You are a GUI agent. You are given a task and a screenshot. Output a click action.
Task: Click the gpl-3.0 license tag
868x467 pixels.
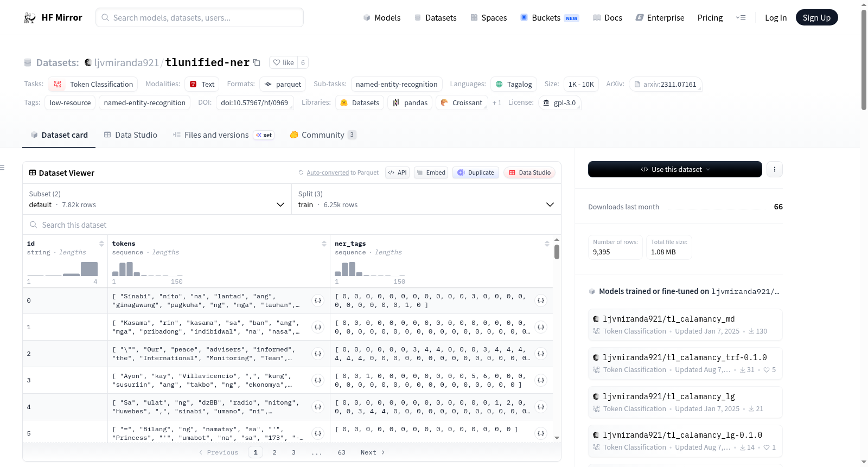pos(559,103)
